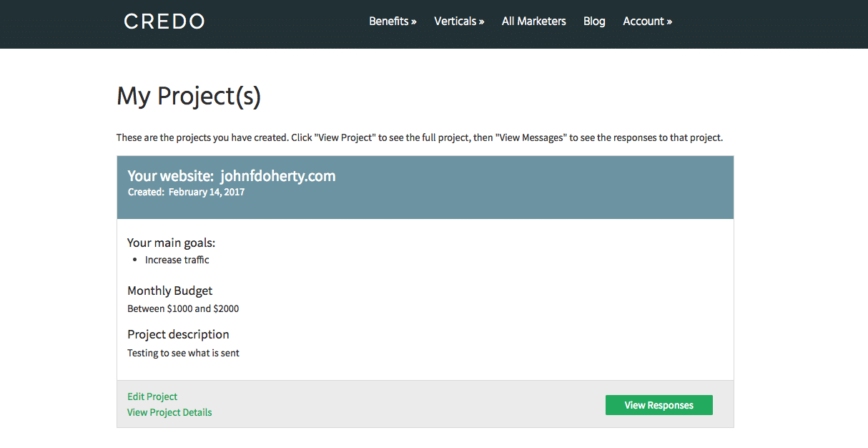The image size is (868, 448).
Task: Select the All Marketers menu item
Action: (533, 21)
